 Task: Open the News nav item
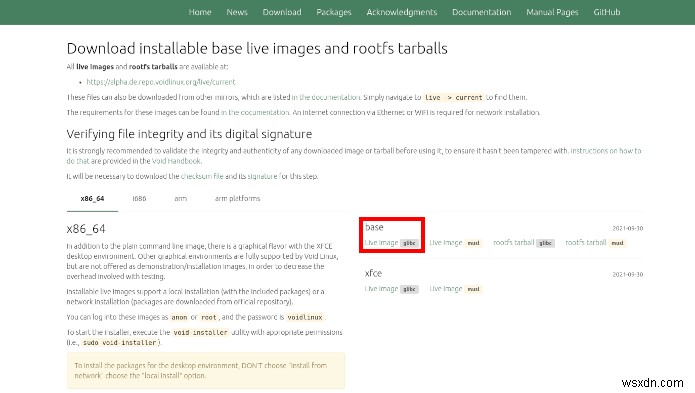tap(237, 12)
